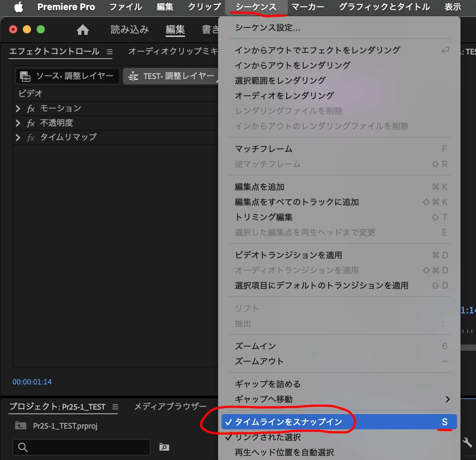Screen dimensions: 476x460
Task: Open the 編集 menu in menu bar
Action: (x=165, y=7)
